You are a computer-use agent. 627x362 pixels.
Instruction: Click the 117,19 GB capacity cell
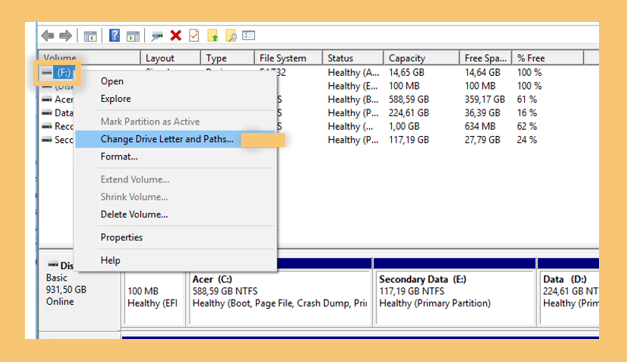pos(409,140)
